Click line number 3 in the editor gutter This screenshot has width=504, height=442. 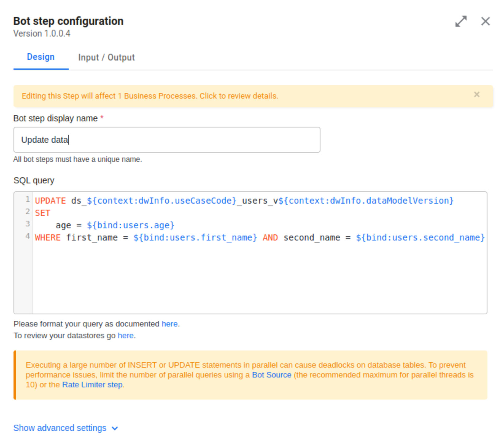click(x=28, y=224)
